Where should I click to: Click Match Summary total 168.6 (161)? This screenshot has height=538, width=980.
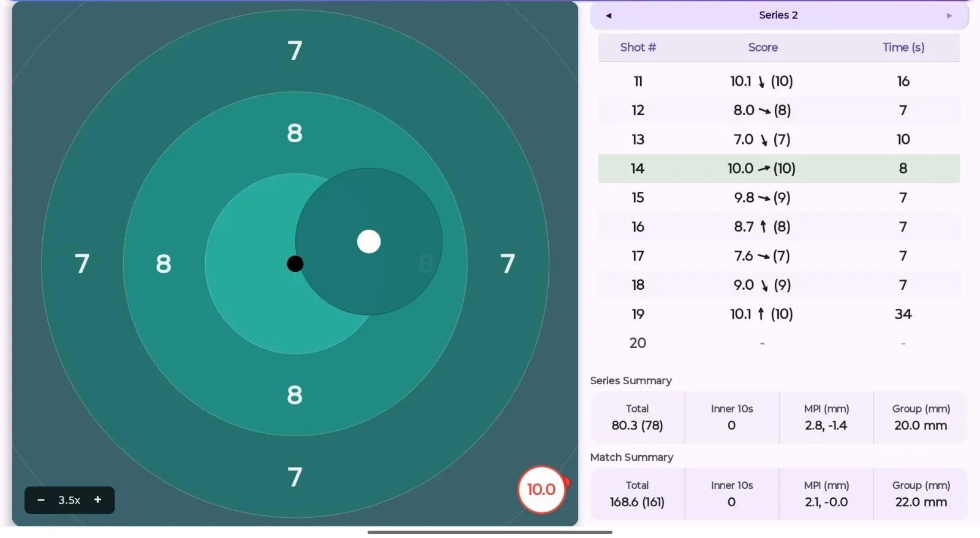637,502
